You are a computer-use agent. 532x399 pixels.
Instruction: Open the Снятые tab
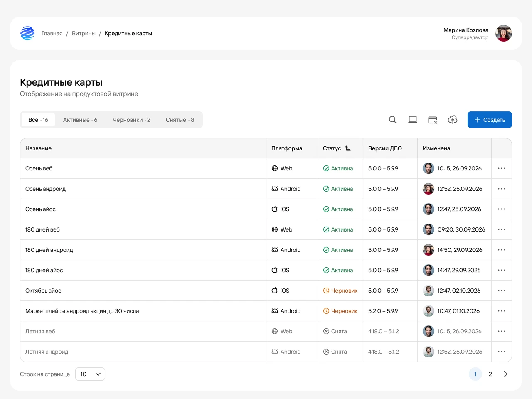pos(180,120)
